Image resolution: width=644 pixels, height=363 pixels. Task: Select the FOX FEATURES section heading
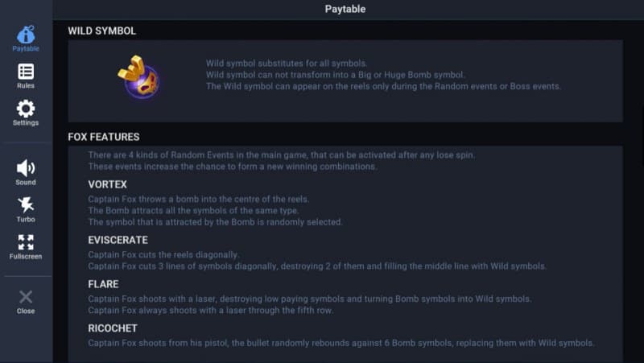(104, 137)
